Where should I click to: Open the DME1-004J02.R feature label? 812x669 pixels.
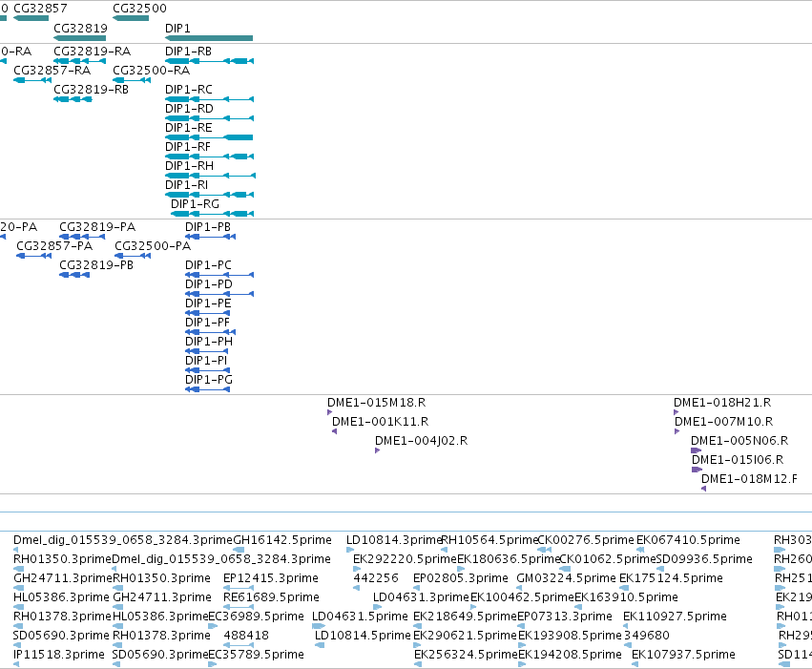(x=421, y=441)
